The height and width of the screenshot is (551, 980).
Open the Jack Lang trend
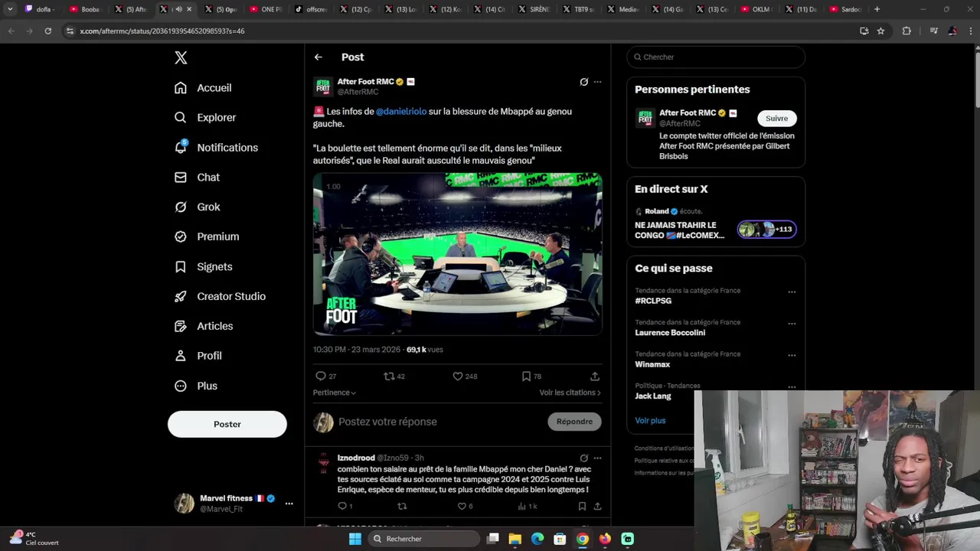(653, 396)
